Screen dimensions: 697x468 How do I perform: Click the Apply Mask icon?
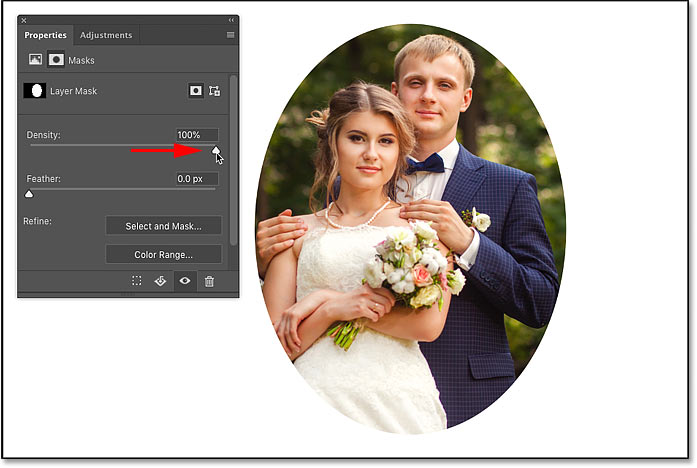(160, 282)
